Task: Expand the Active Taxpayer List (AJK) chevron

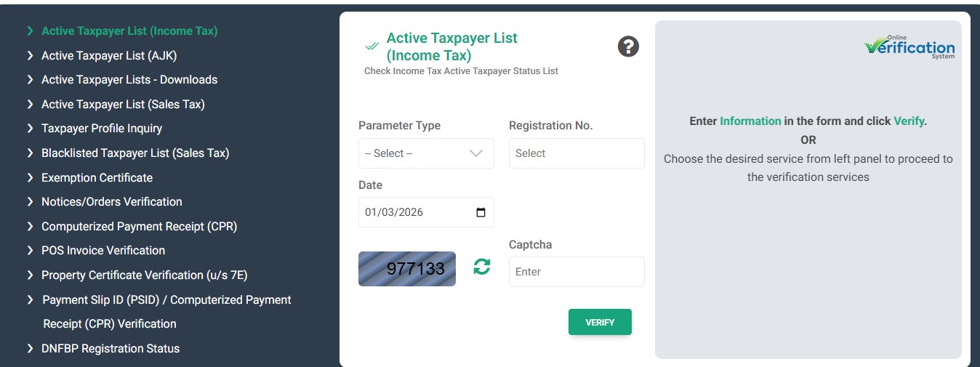Action: pyautogui.click(x=30, y=55)
